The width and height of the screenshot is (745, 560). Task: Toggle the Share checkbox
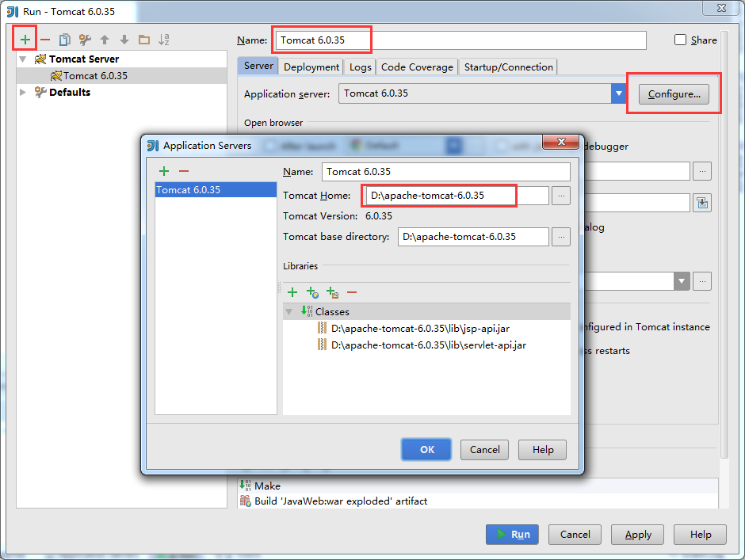(x=680, y=40)
